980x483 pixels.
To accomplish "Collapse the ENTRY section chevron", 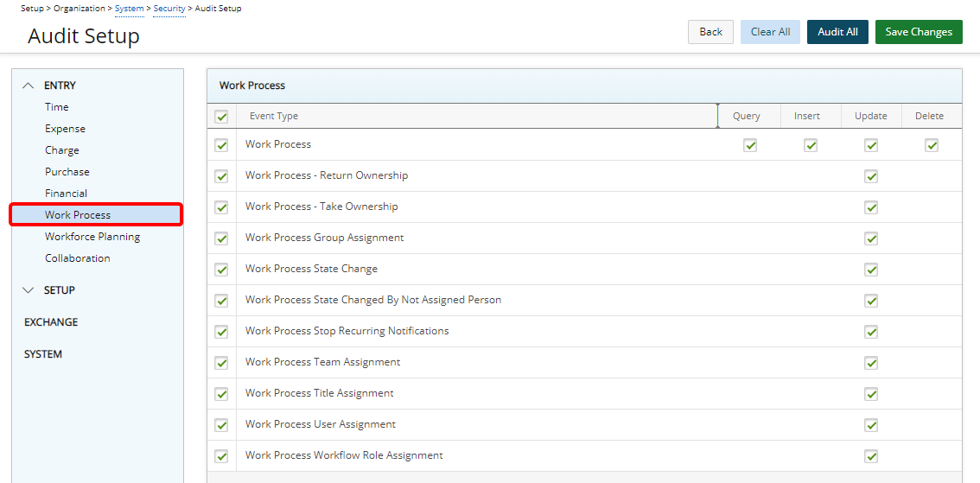I will click(x=29, y=86).
